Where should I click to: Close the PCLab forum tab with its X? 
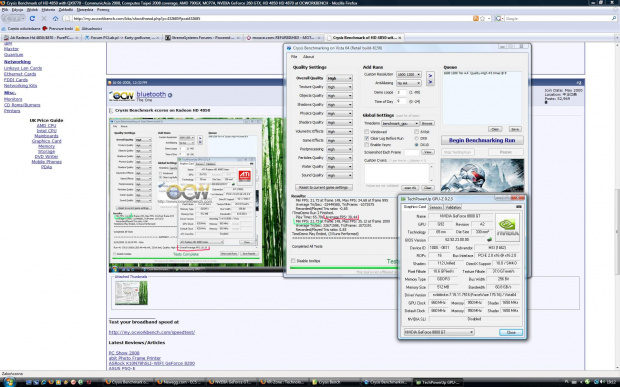pyautogui.click(x=158, y=38)
